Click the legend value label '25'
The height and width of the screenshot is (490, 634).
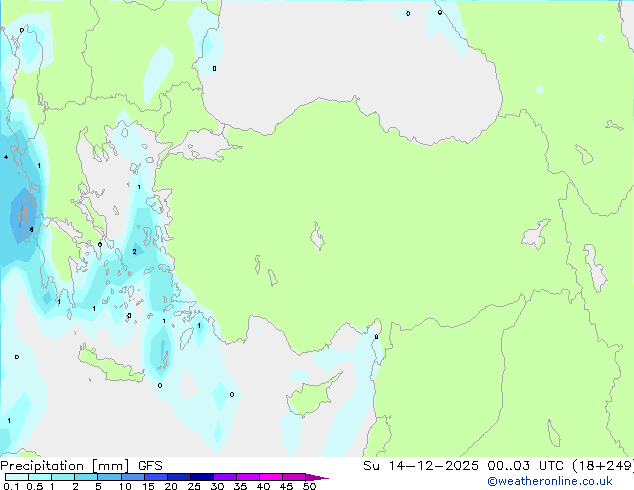coord(194,486)
